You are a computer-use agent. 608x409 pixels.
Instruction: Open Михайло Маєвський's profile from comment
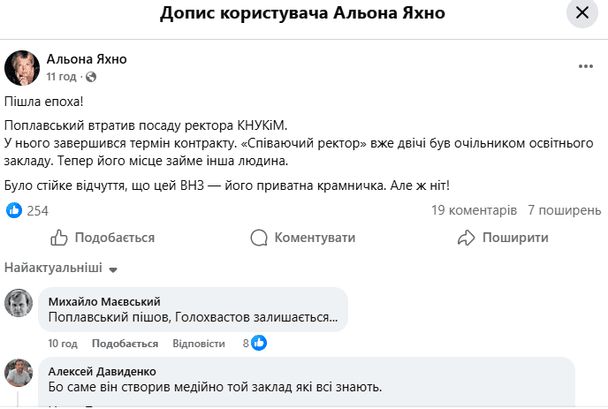[104, 301]
